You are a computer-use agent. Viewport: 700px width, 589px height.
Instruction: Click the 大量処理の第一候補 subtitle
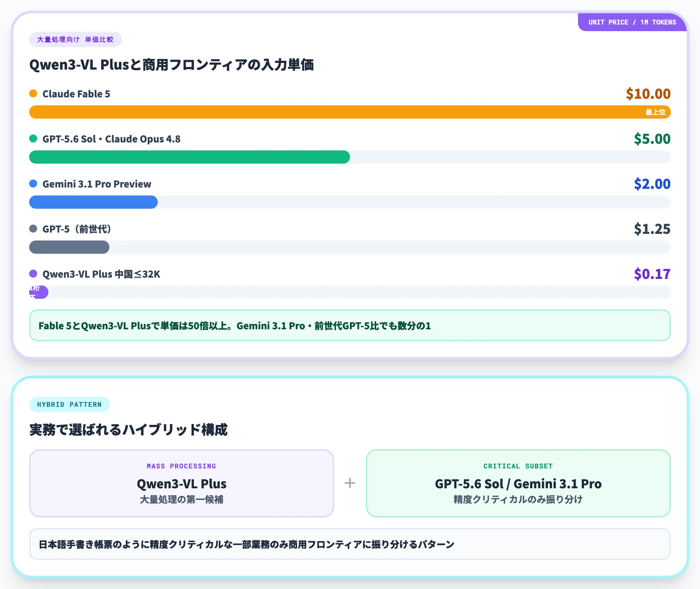coord(181,500)
